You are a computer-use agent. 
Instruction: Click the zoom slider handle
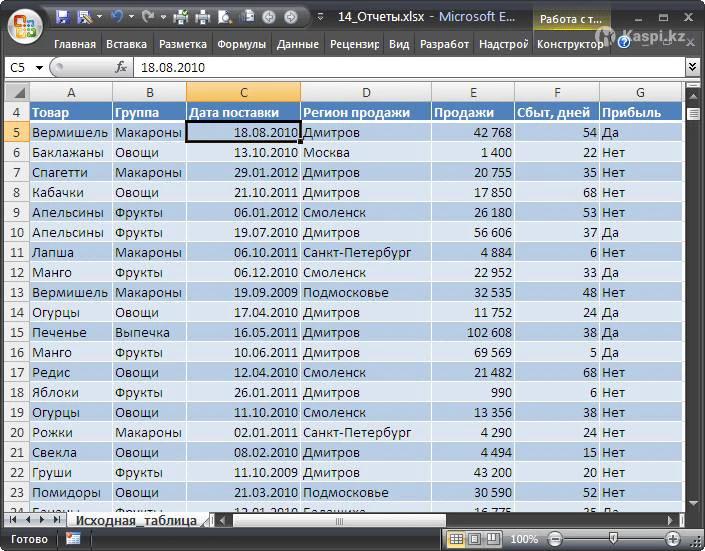coord(612,539)
